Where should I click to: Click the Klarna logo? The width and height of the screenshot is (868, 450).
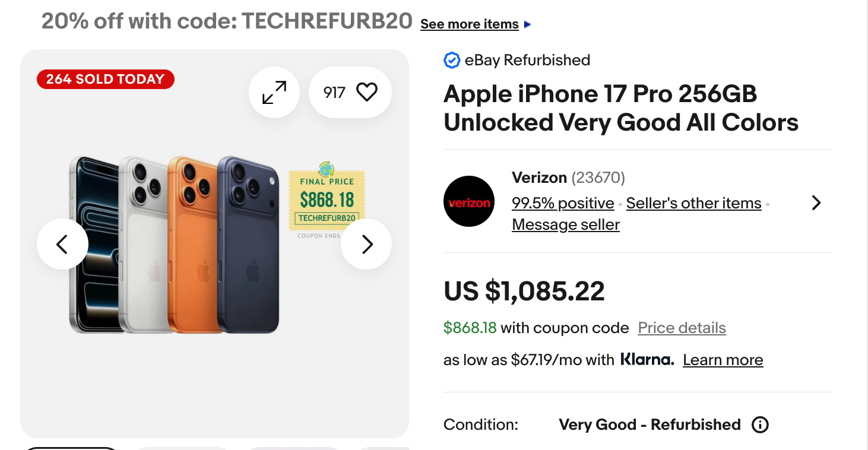[x=647, y=359]
